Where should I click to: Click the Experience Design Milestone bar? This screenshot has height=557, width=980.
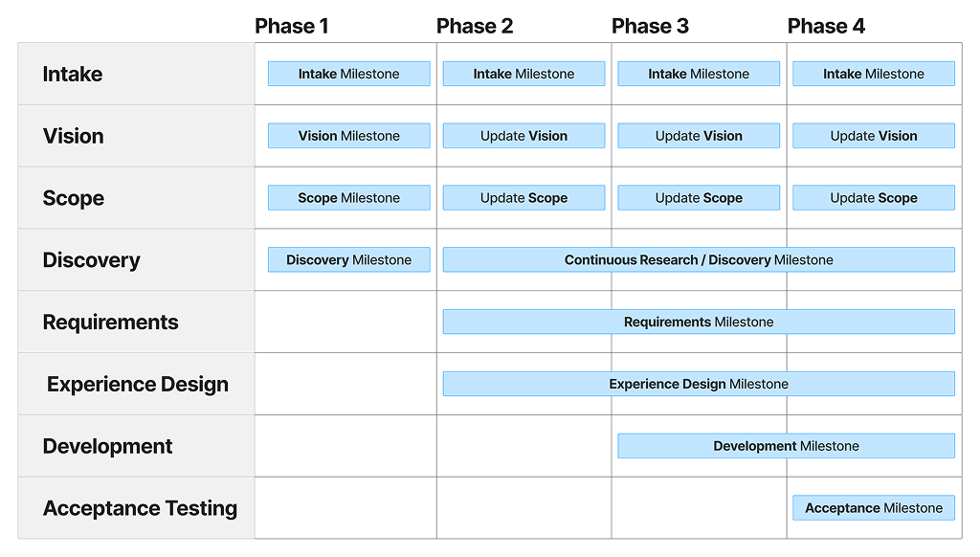point(699,384)
